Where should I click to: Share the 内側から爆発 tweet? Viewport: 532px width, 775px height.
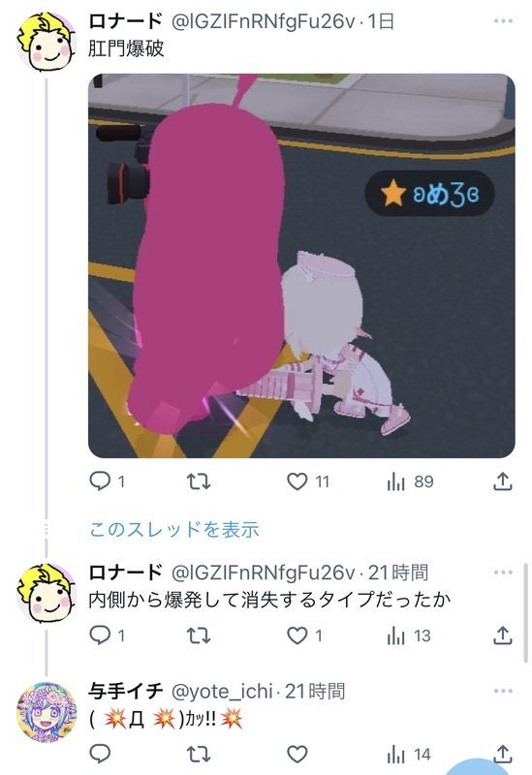coord(502,635)
